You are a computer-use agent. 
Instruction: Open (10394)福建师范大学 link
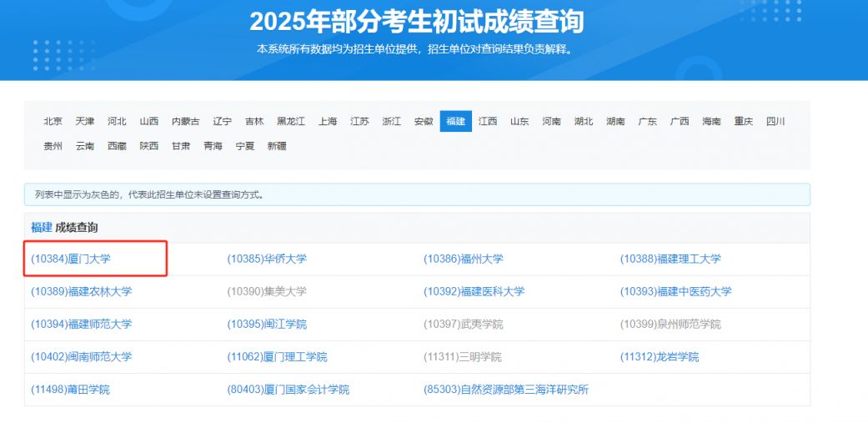pyautogui.click(x=82, y=324)
